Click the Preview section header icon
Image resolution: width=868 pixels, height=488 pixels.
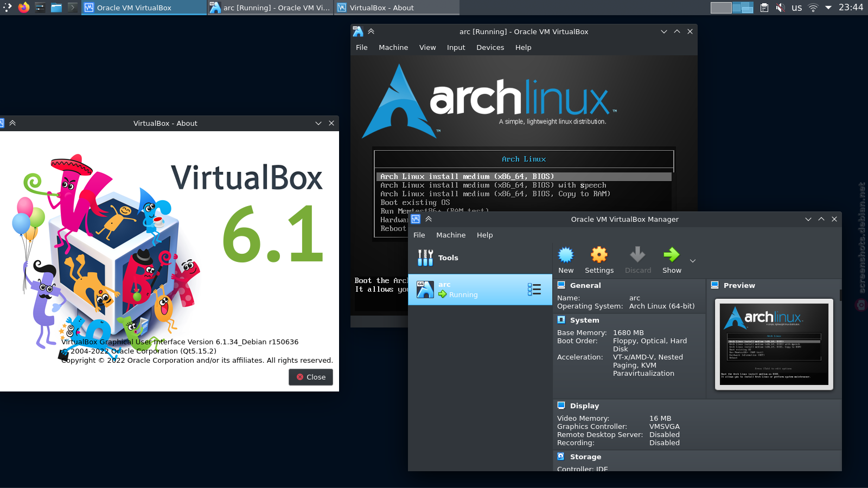coord(715,285)
